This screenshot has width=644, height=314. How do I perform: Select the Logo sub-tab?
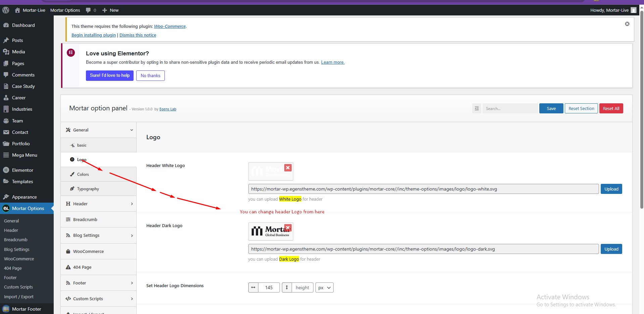98,160
